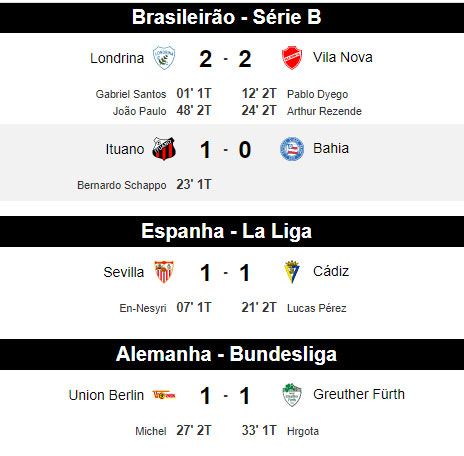Image resolution: width=464 pixels, height=456 pixels.
Task: Select the Ituano club crest
Action: (x=164, y=149)
